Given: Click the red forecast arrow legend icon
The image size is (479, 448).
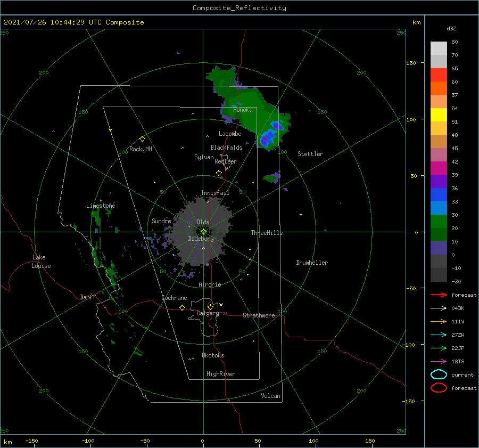Looking at the screenshot, I should (439, 295).
